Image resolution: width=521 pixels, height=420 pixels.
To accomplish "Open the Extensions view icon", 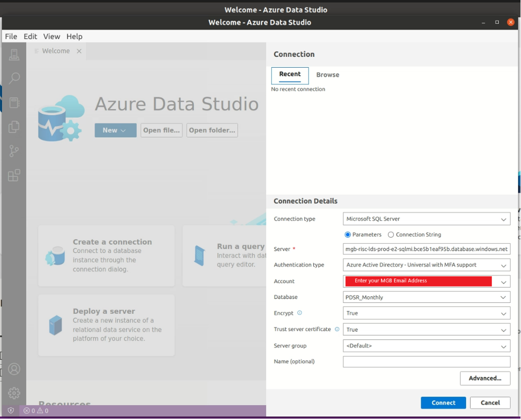I will point(14,175).
